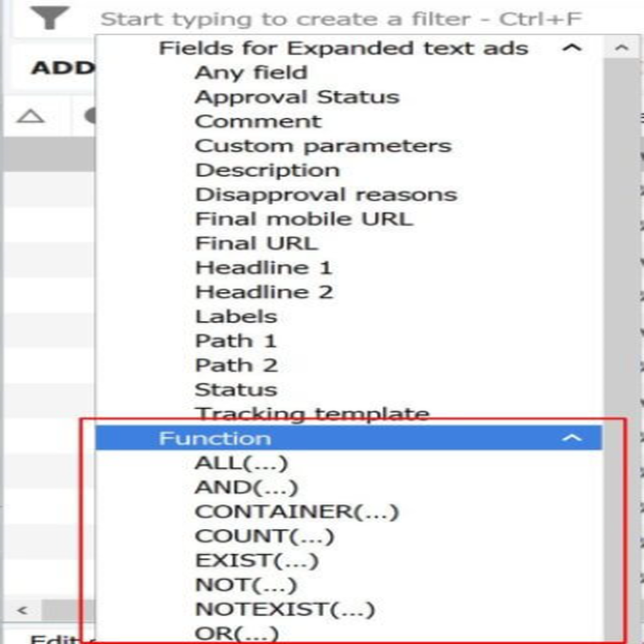Click the left horizontal scroll arrow
644x644 pixels.
click(x=23, y=610)
